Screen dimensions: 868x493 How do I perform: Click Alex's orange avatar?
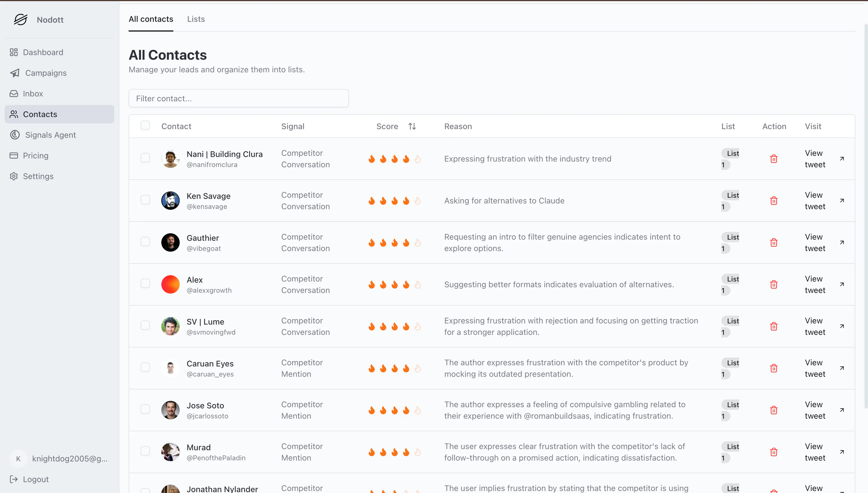(x=170, y=284)
